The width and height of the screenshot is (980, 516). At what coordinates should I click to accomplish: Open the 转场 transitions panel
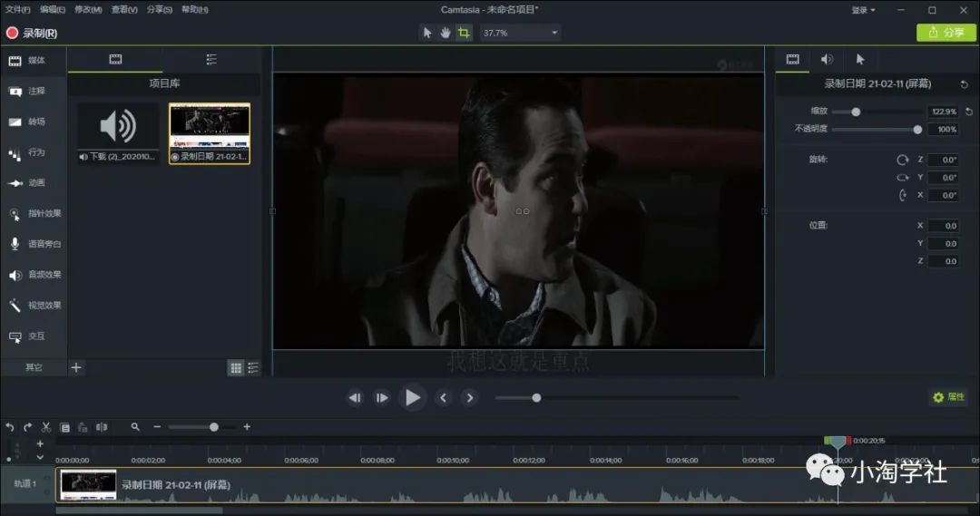coord(34,122)
